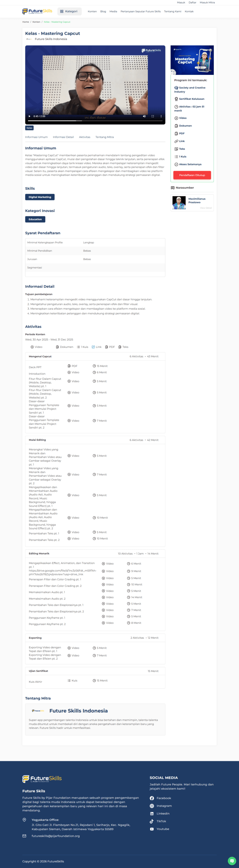This screenshot has height=868, width=239.
Task: Switch to Informasi Umum tab
Action: coord(36,137)
